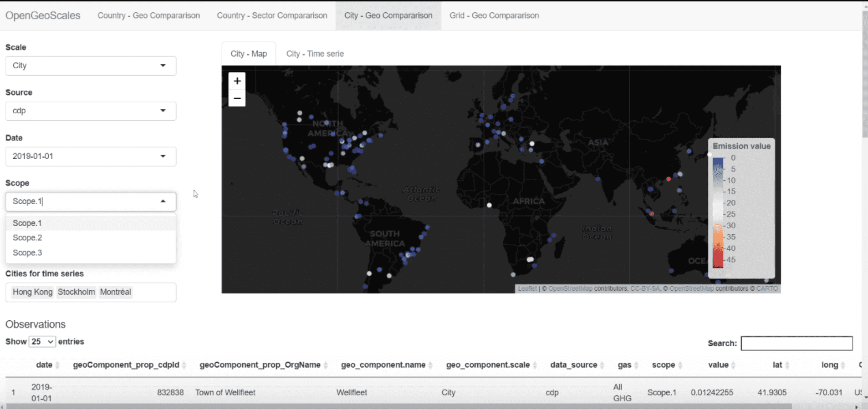This screenshot has width=868, height=409.
Task: Open the Leaflet attribution link
Action: coord(527,288)
